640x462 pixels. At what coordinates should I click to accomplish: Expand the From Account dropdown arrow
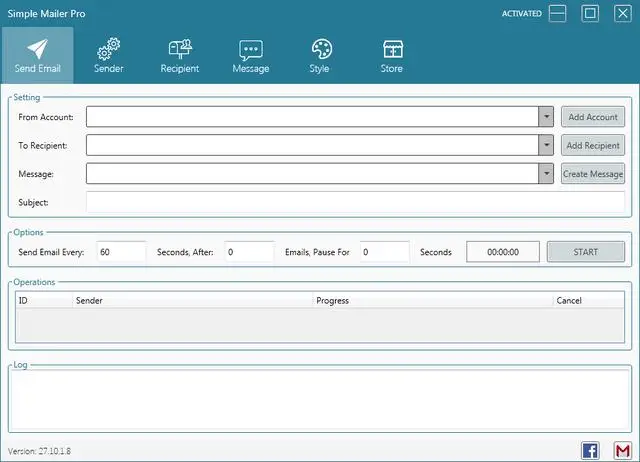(546, 117)
